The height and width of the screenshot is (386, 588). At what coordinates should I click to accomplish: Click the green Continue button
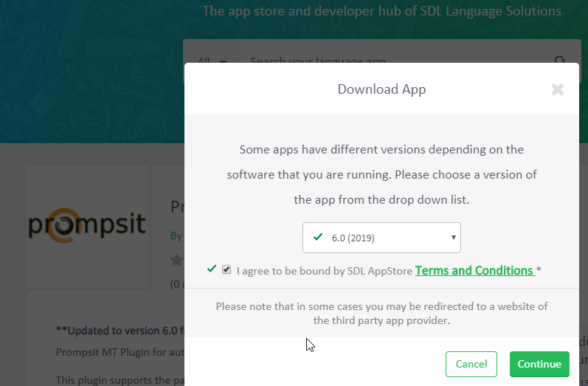(x=539, y=364)
